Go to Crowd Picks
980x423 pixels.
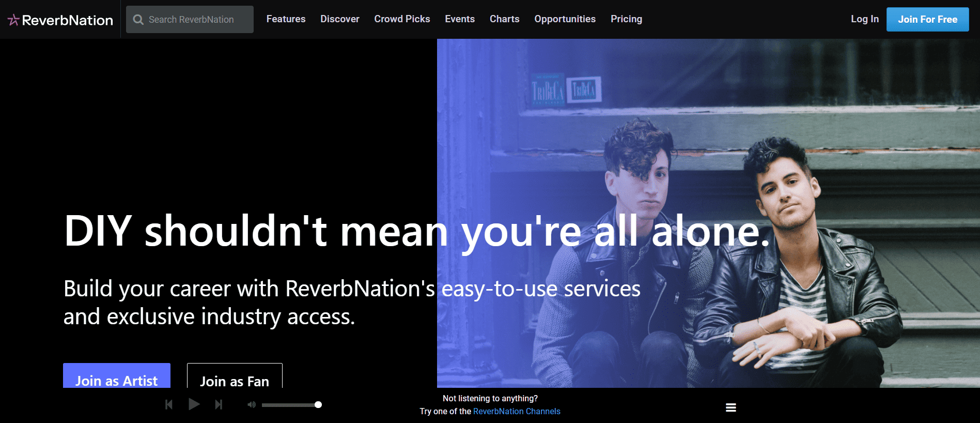point(402,19)
